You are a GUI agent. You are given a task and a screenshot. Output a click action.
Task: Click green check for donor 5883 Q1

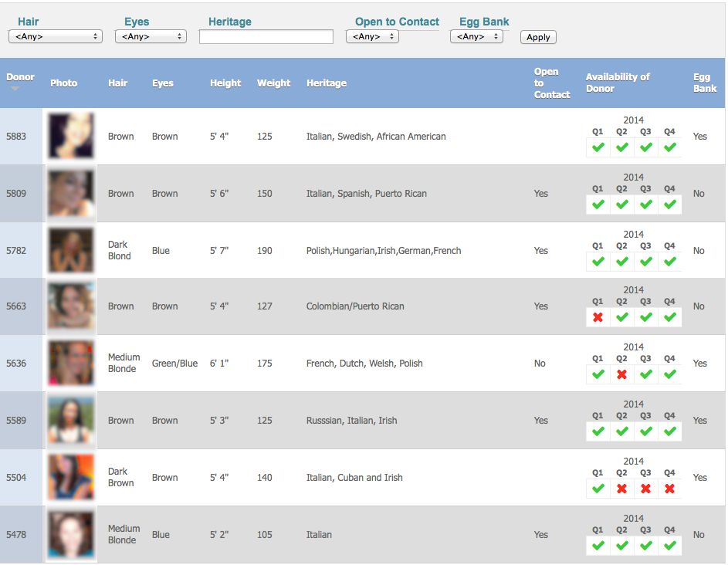coord(598,147)
